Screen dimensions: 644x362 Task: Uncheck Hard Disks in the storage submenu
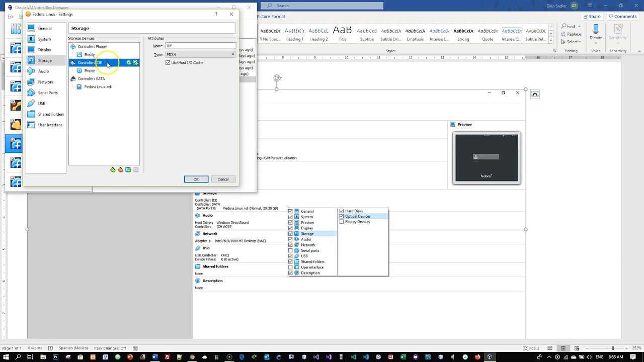point(342,211)
